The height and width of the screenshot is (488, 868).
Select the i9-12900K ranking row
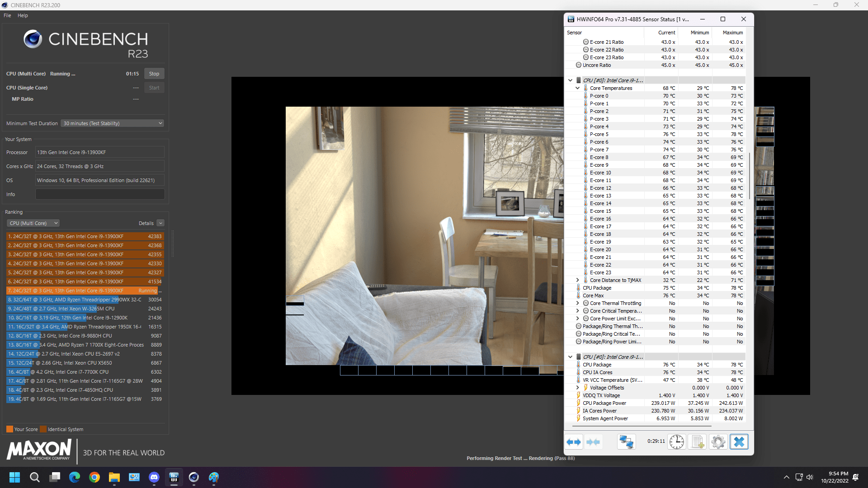click(x=85, y=318)
